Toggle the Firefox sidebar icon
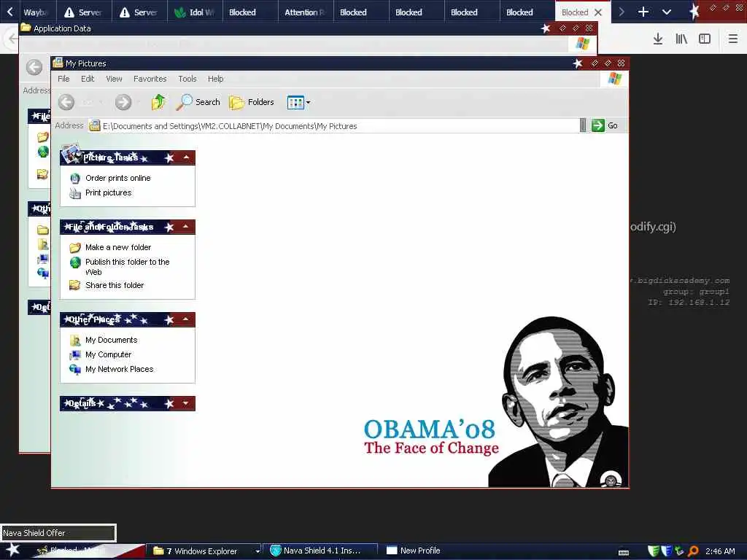This screenshot has width=747, height=560. coord(705,39)
